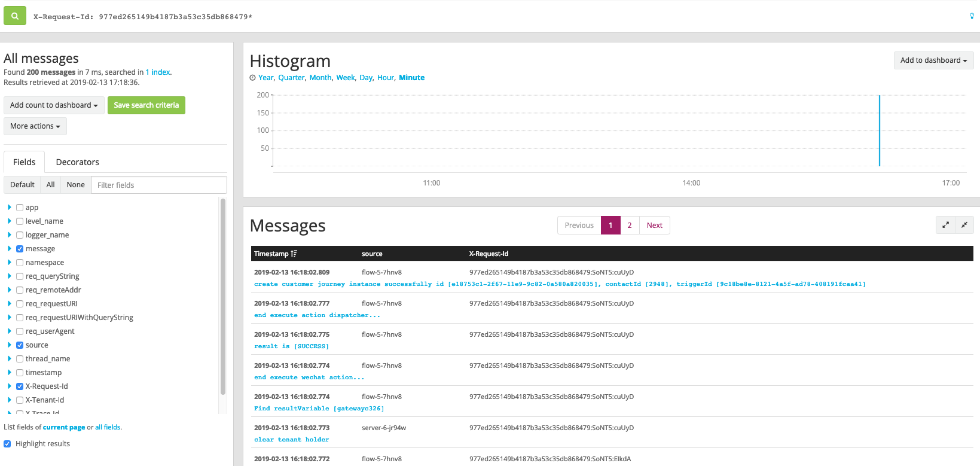
Task: Check the thread_name field checkbox
Action: click(x=20, y=359)
